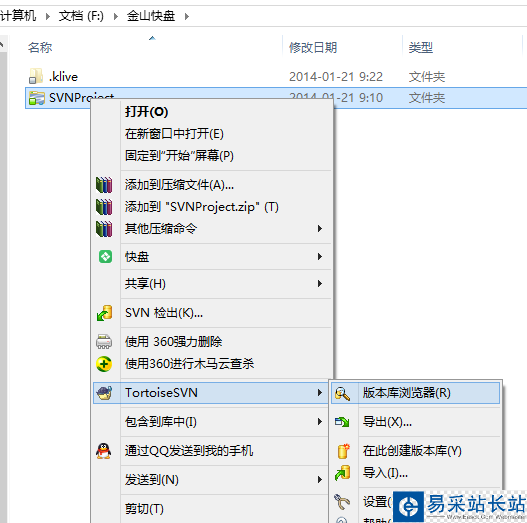Click the 导入 import icon

(x=342, y=473)
